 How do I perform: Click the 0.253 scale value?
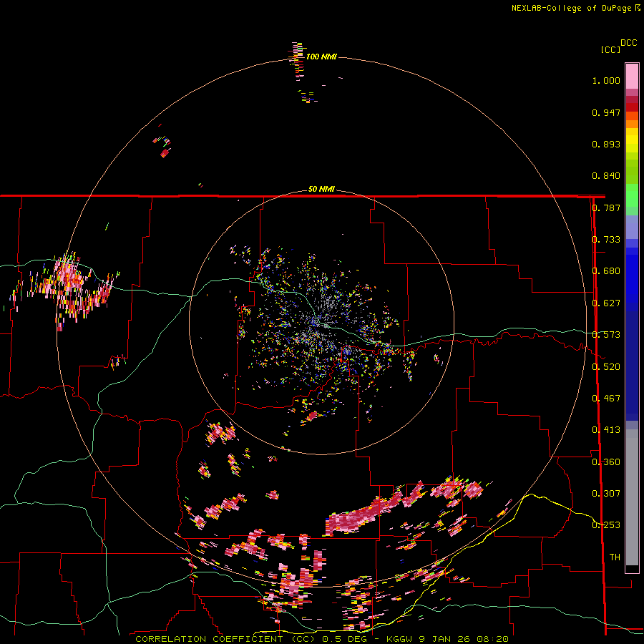pyautogui.click(x=606, y=525)
